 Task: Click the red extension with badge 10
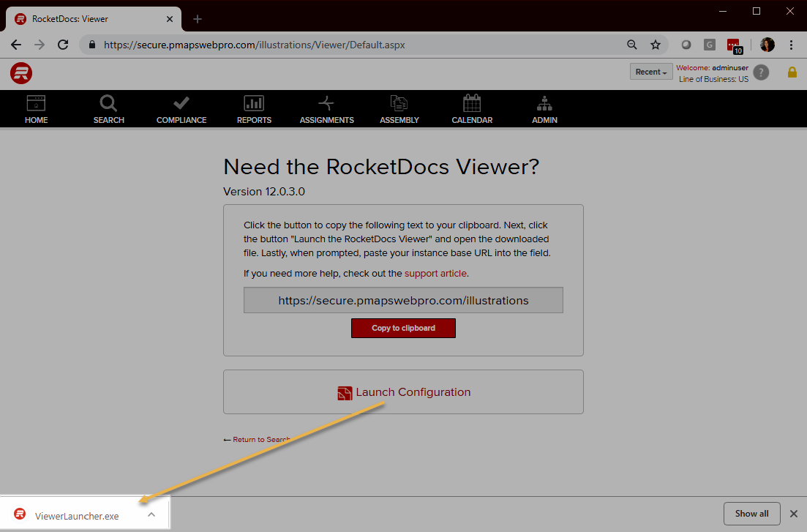[x=734, y=45]
